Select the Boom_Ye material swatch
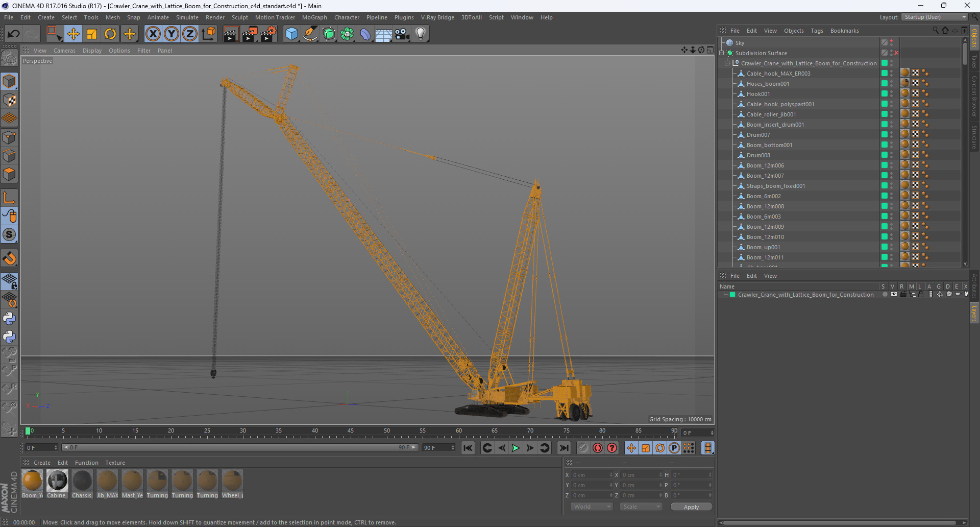This screenshot has width=980, height=527. [32, 484]
